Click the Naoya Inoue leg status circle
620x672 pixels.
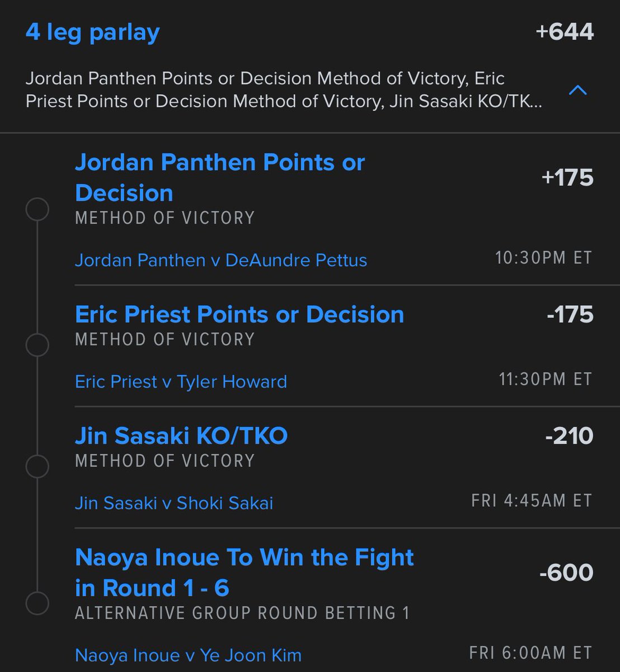[x=37, y=603]
